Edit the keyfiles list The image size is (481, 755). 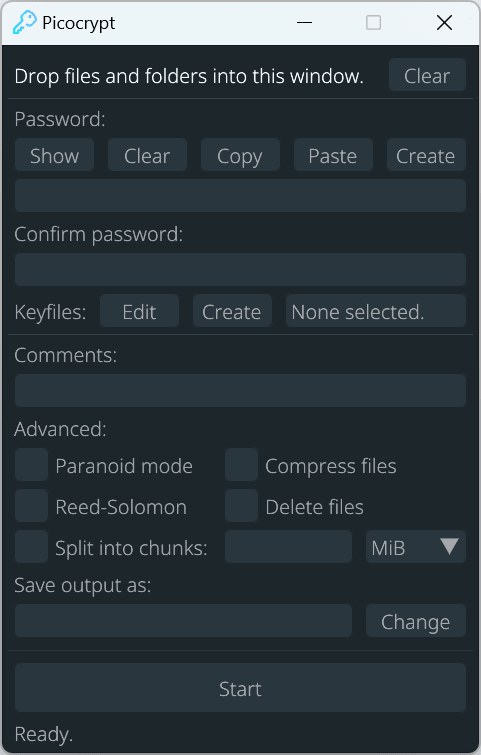point(139,311)
